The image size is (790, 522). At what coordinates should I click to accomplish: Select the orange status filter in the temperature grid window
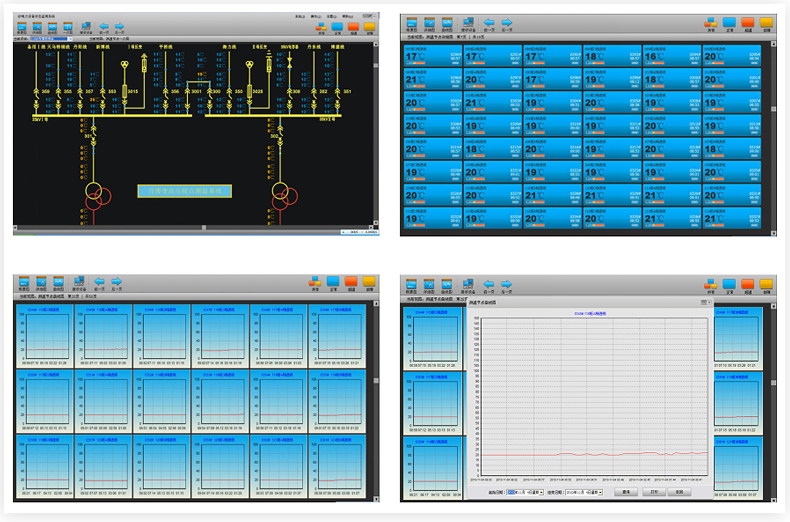(x=748, y=23)
